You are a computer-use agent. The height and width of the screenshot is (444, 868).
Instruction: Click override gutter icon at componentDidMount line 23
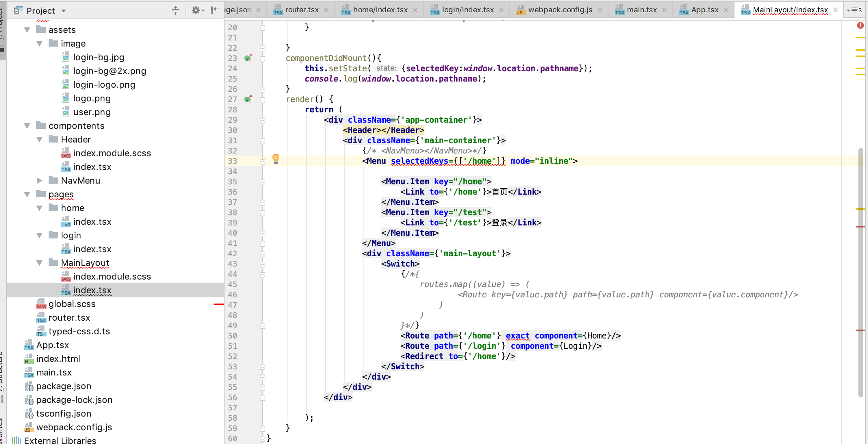coord(248,58)
